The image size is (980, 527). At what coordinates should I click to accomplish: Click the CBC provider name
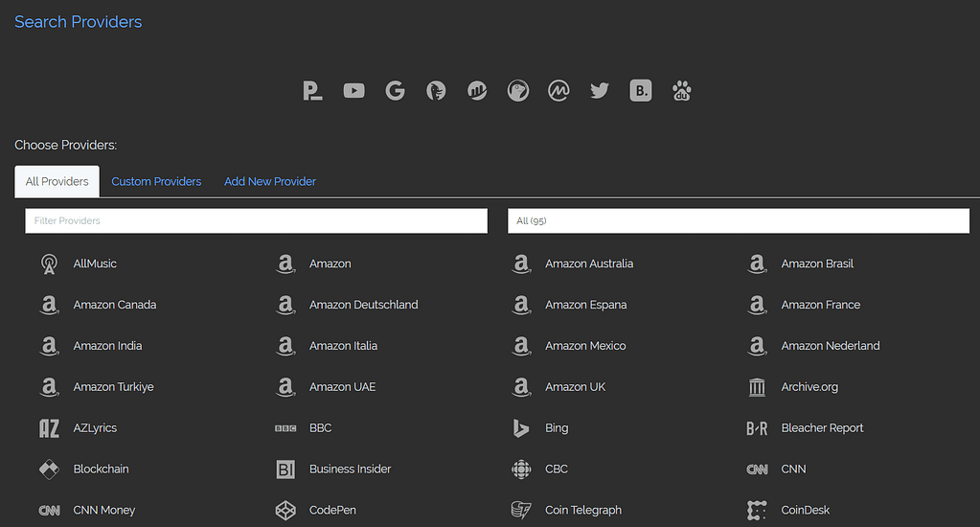click(x=557, y=469)
